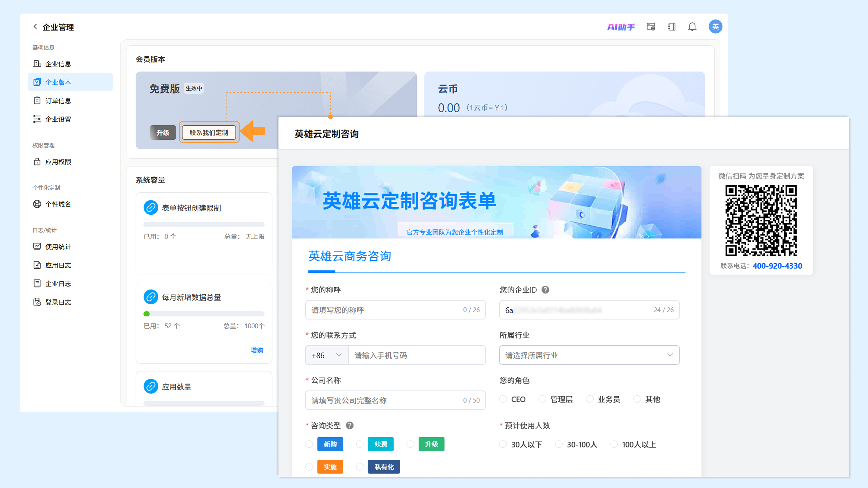The width and height of the screenshot is (868, 488).
Task: Click the 企业信息 building icon
Action: coord(37,64)
